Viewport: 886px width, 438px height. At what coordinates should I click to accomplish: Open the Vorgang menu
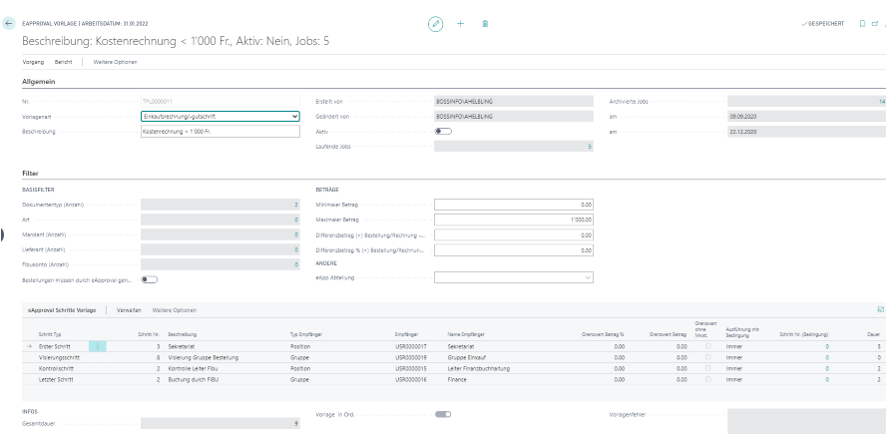tap(34, 62)
